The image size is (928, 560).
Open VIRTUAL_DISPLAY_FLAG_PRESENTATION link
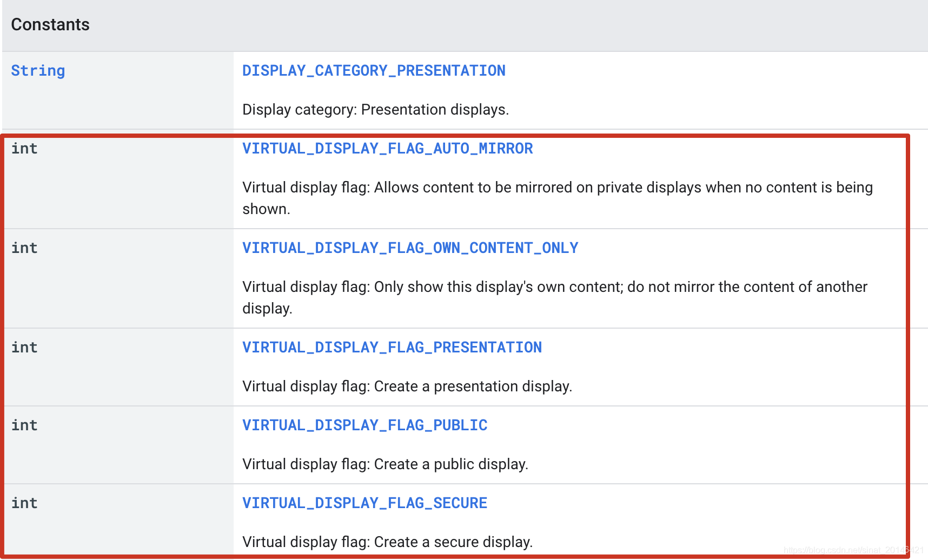pyautogui.click(x=392, y=348)
